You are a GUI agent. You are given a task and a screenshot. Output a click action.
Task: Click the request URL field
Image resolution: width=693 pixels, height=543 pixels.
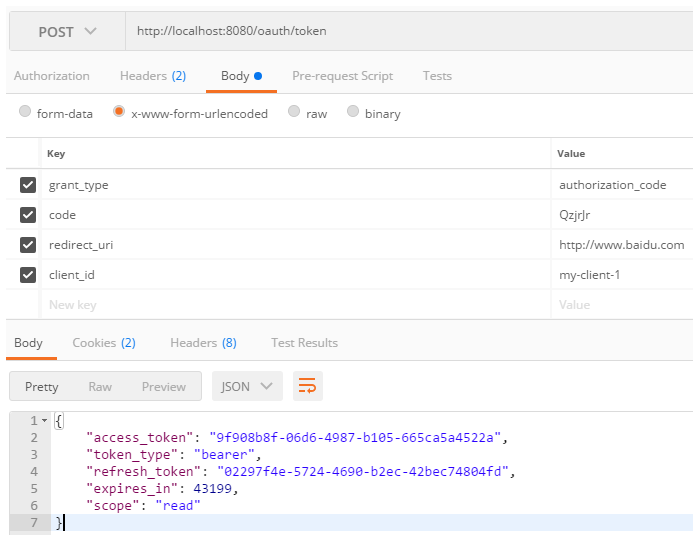409,31
